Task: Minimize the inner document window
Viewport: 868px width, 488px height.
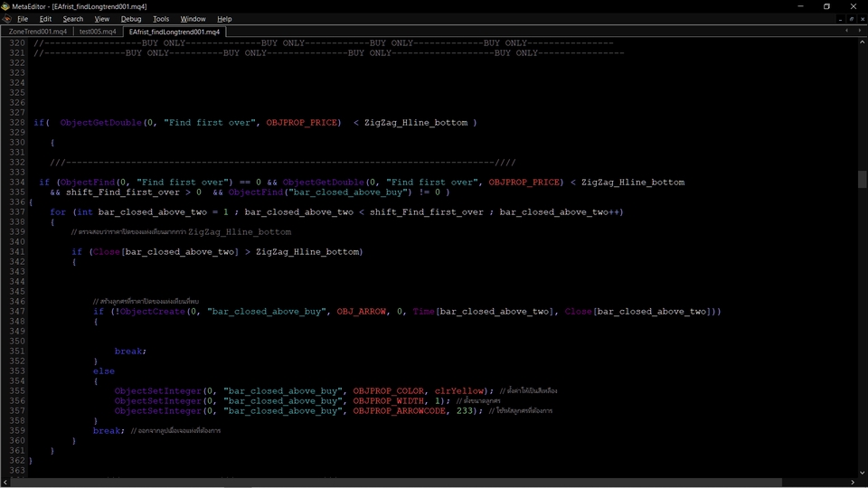Action: (x=839, y=19)
